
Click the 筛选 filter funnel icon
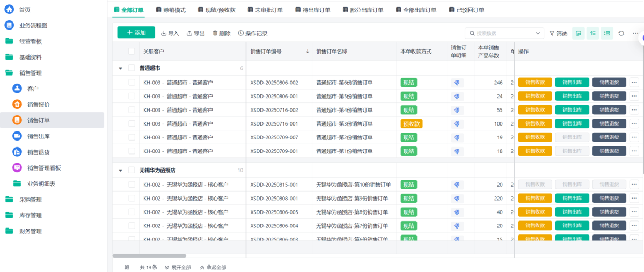click(x=552, y=33)
